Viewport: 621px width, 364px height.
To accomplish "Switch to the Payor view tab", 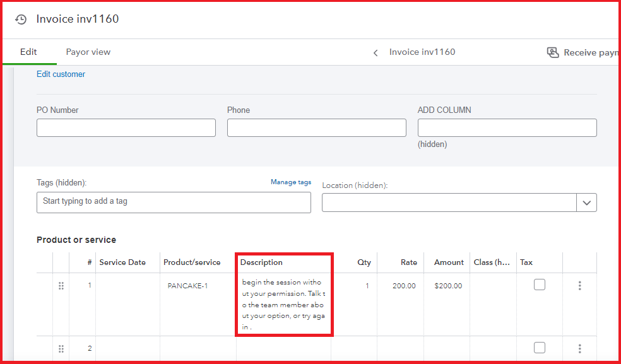I will (88, 52).
